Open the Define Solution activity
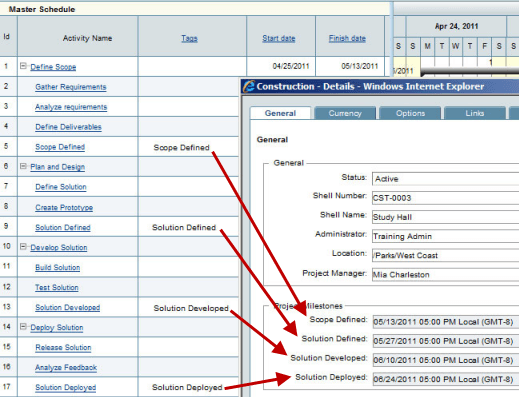This screenshot has width=519, height=397. [x=61, y=187]
